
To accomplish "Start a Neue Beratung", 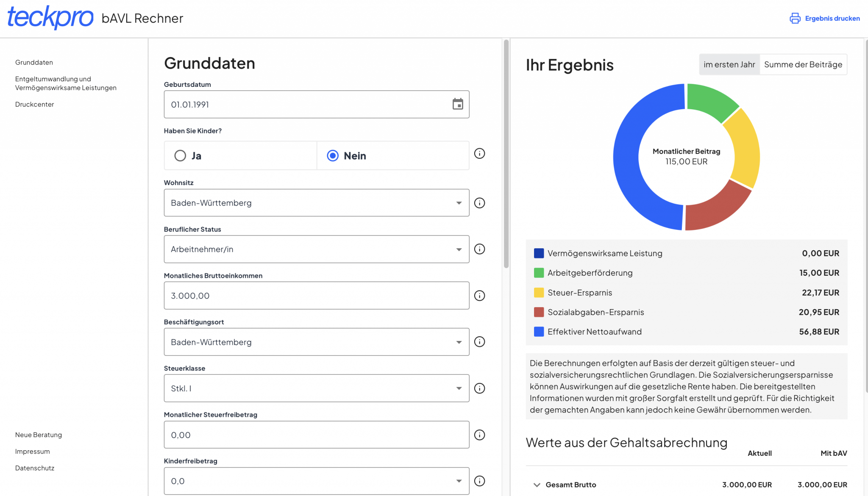I will tap(39, 435).
